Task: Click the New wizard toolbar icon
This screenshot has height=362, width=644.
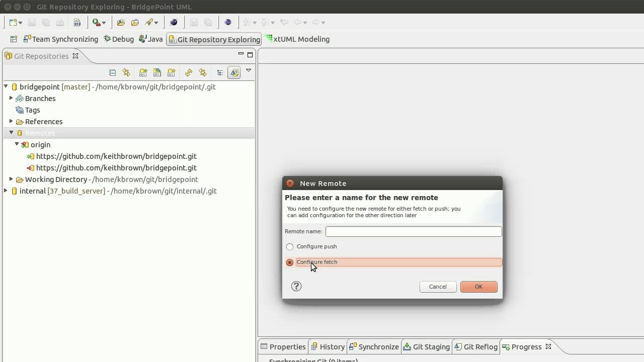Action: click(x=13, y=22)
